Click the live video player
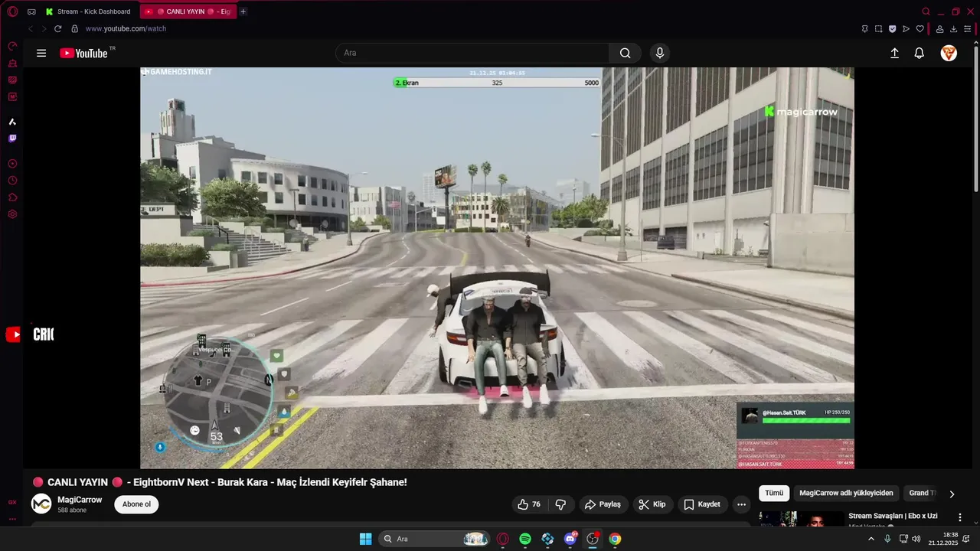The image size is (980, 551). (497, 268)
